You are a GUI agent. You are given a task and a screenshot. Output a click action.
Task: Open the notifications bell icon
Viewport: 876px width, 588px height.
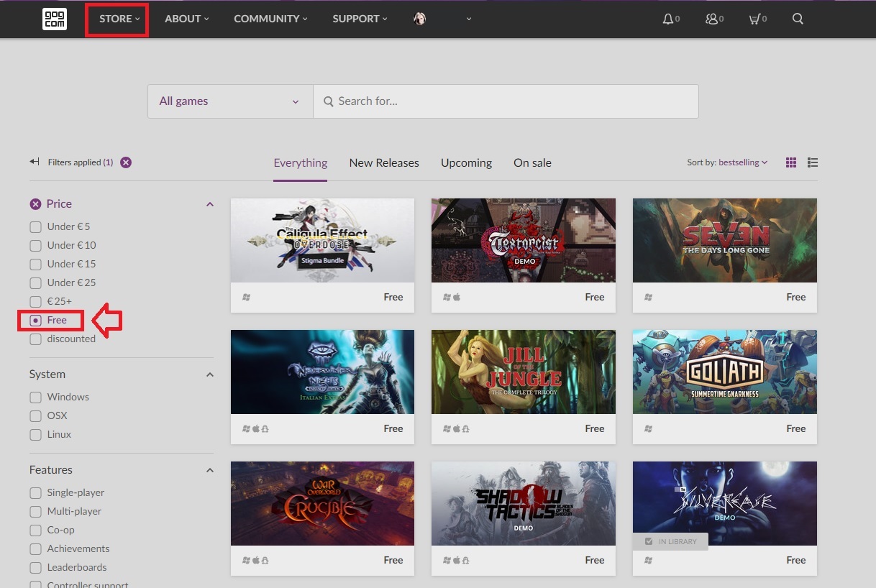click(x=668, y=19)
